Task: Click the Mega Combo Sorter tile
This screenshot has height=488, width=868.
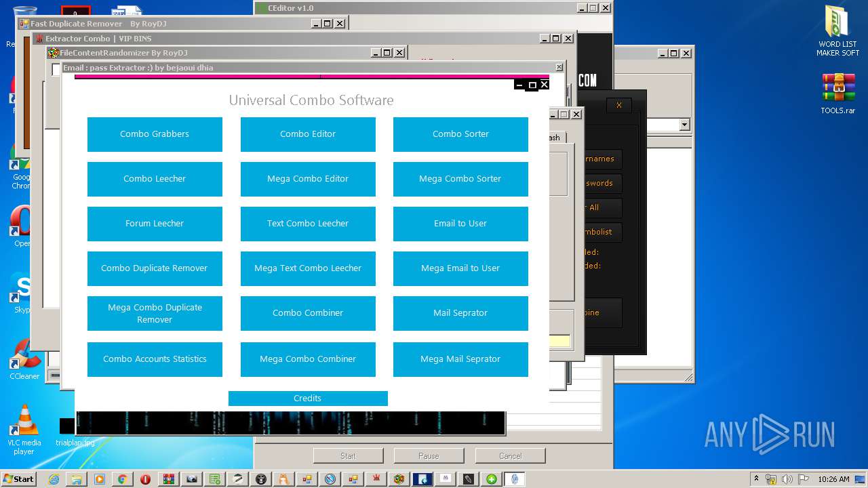Action: [460, 179]
